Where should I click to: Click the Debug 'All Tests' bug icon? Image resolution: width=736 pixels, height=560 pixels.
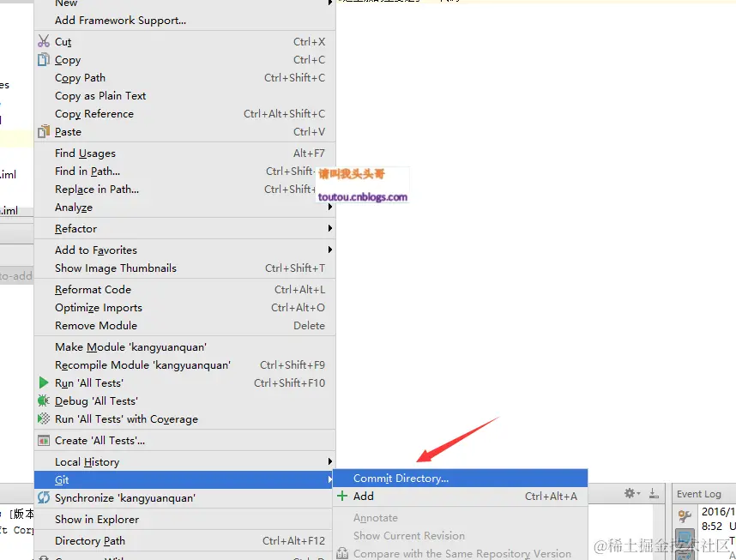43,400
